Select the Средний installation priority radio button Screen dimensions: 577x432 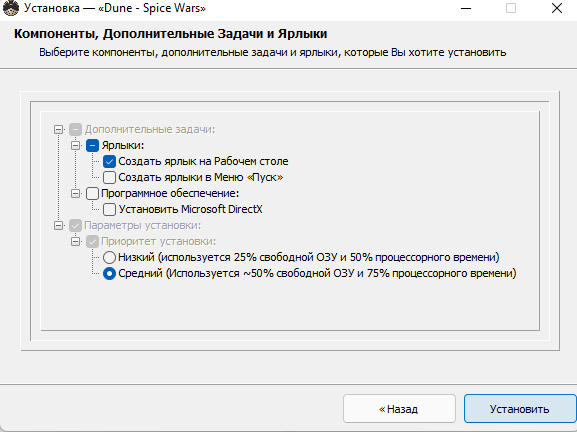point(109,273)
